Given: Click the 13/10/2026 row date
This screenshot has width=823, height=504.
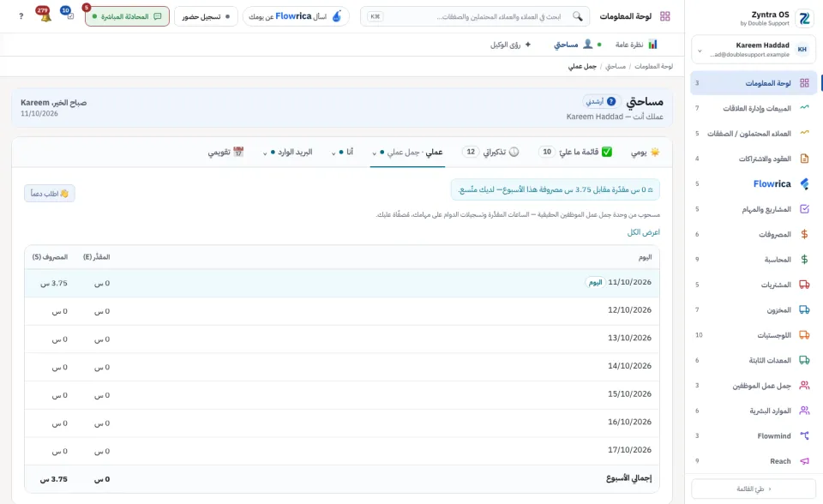Looking at the screenshot, I should coord(629,338).
